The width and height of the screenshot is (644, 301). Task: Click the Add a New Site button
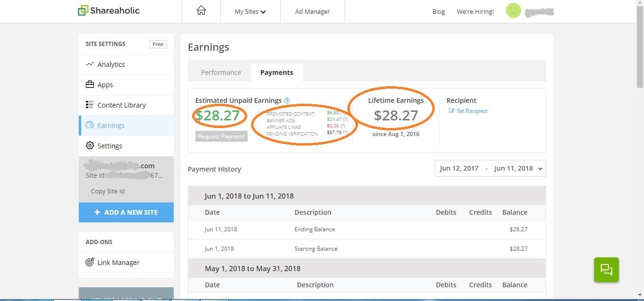[x=126, y=212]
